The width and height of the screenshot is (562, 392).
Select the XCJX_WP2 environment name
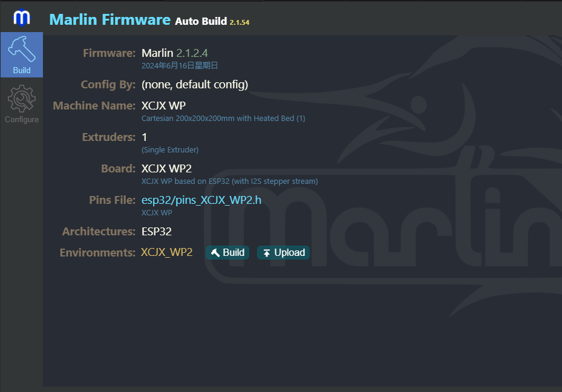[167, 252]
